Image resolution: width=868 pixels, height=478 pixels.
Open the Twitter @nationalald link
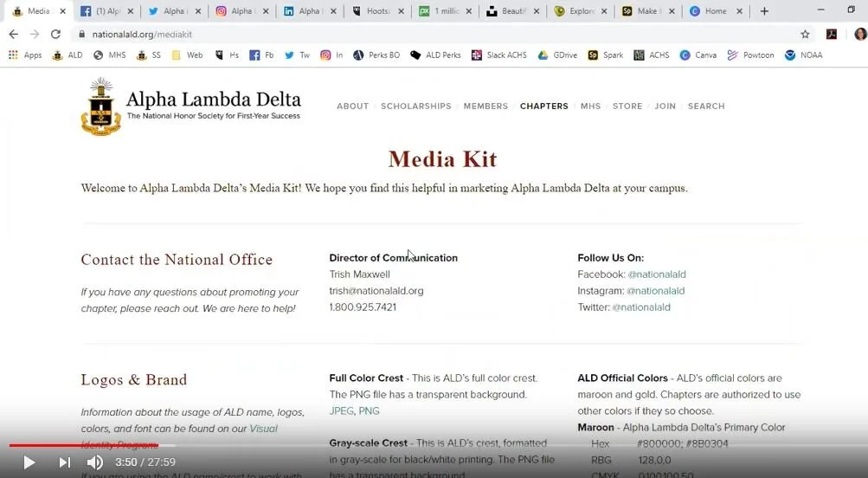tap(641, 307)
